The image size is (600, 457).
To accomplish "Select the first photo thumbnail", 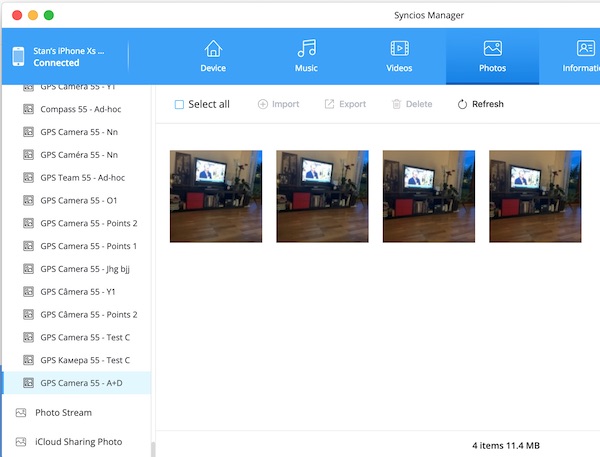I will [x=216, y=196].
